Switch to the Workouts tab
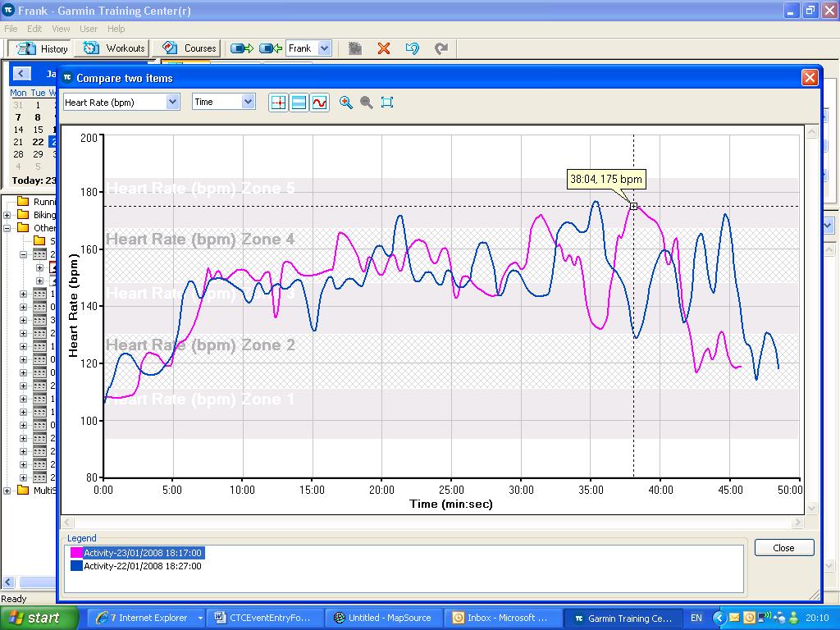The height and width of the screenshot is (630, 840). coord(116,48)
